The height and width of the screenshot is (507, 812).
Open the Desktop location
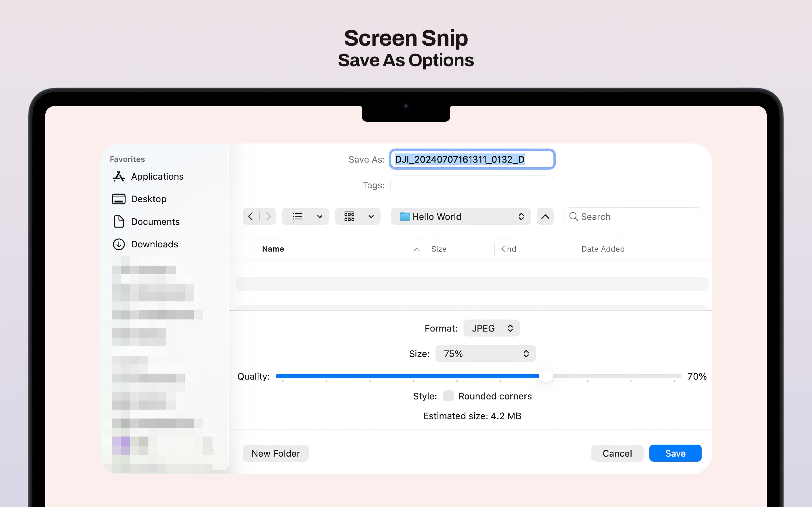[149, 199]
